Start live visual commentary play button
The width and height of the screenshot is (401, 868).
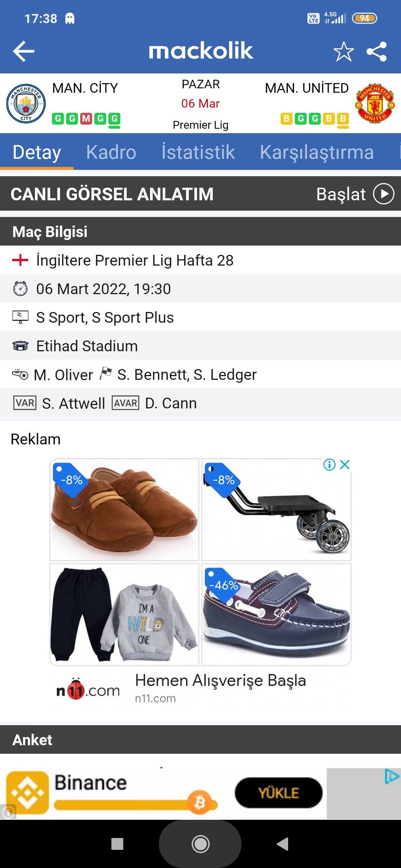click(x=384, y=194)
